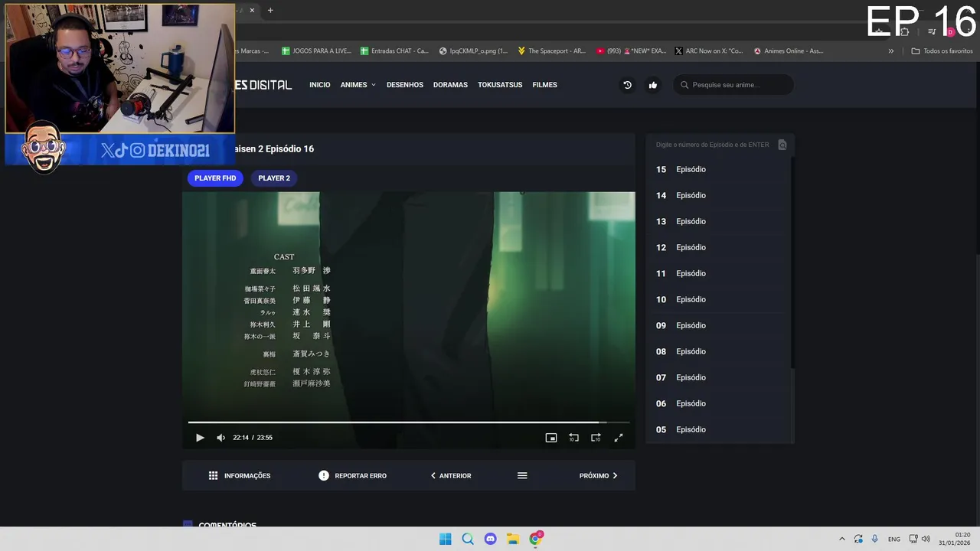The image size is (980, 551).
Task: Select Episódio 09 from list
Action: point(718,325)
